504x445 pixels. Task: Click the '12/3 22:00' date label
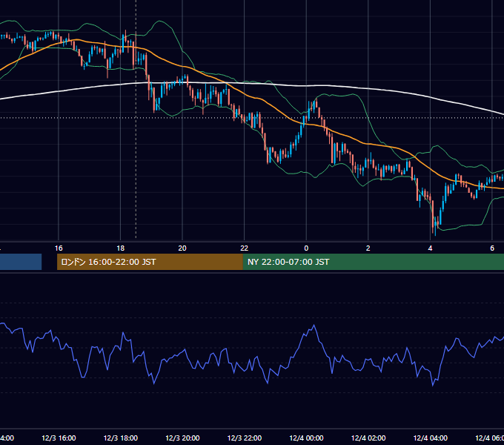245,438
